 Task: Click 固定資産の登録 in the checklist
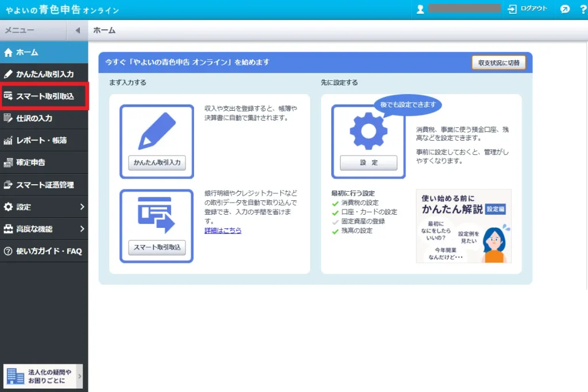[363, 222]
